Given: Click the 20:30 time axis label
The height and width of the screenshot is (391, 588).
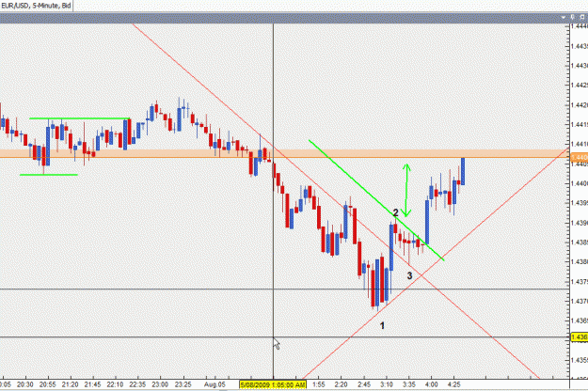Looking at the screenshot, I should (25, 384).
